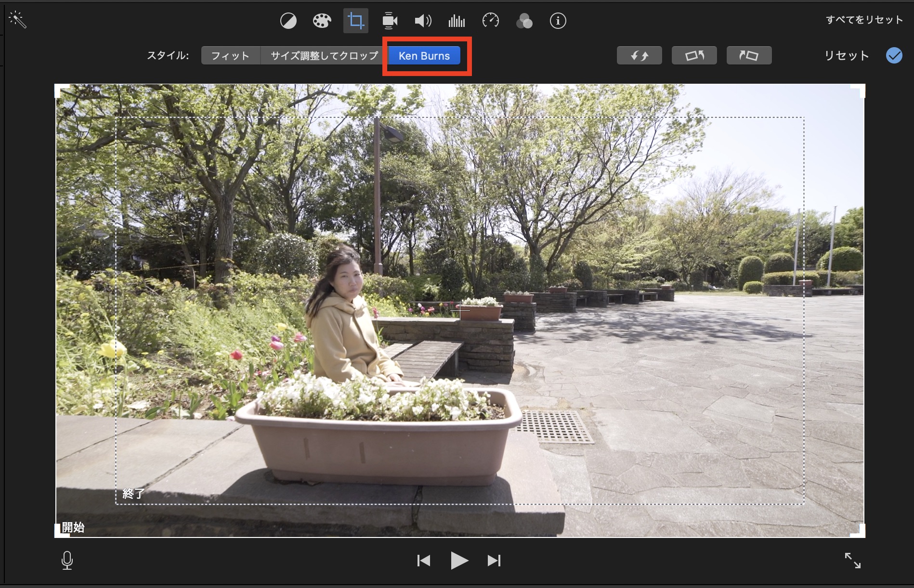Viewport: 914px width, 588px height.
Task: Click the top-right crop corner handle
Action: click(858, 91)
